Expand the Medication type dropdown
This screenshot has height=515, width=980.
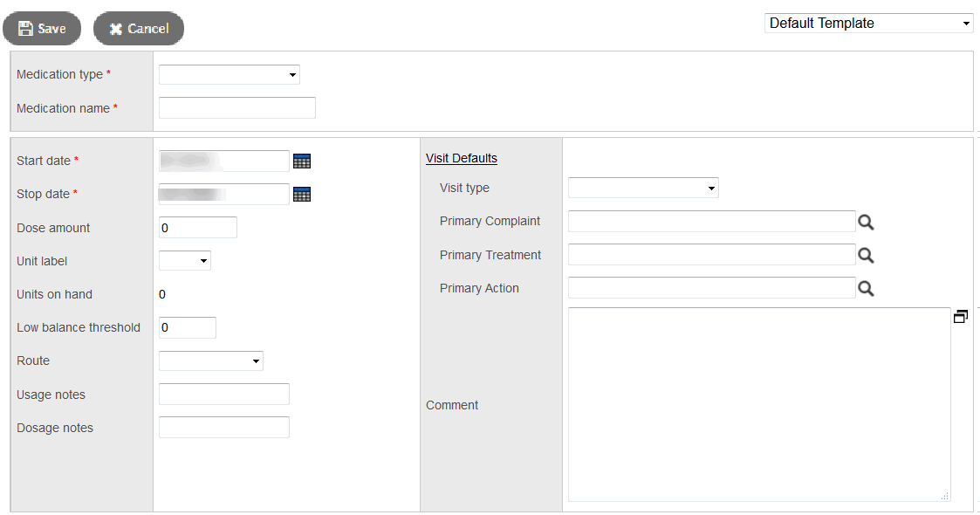229,75
